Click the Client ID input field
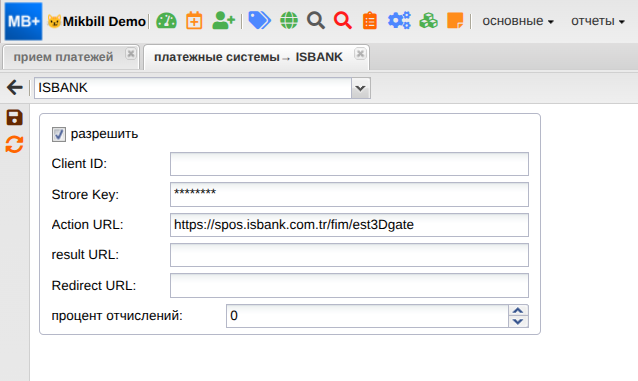638x381 pixels. click(x=349, y=164)
